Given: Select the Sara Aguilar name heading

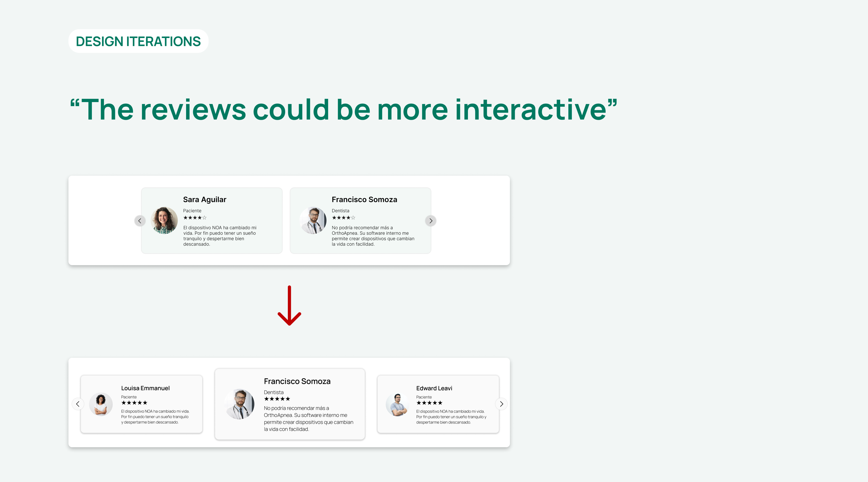Looking at the screenshot, I should coord(204,199).
